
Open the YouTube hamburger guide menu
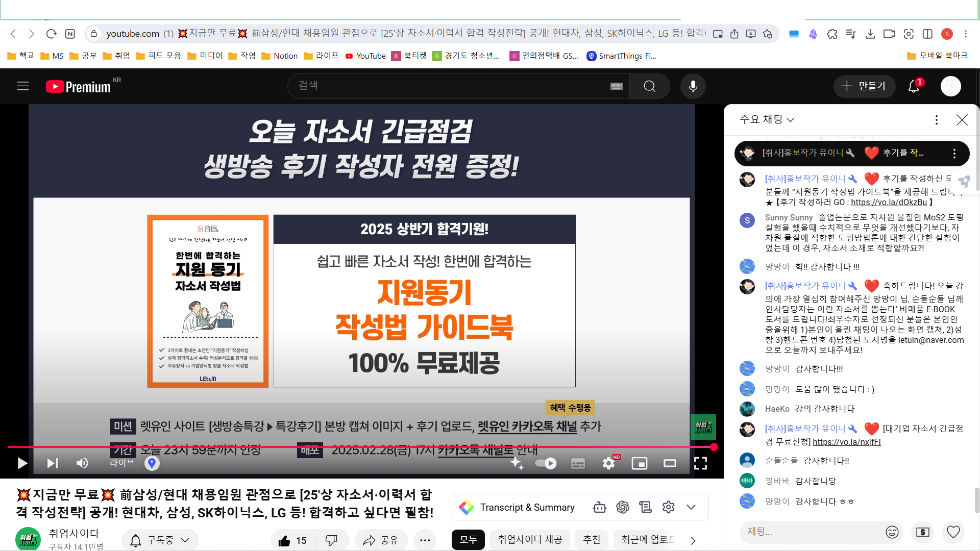pyautogui.click(x=23, y=86)
